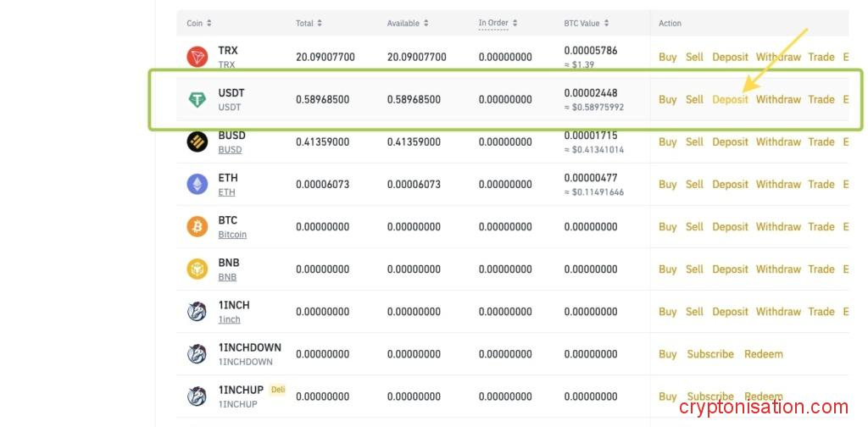Click the ETH Ethereum coin icon

(197, 185)
